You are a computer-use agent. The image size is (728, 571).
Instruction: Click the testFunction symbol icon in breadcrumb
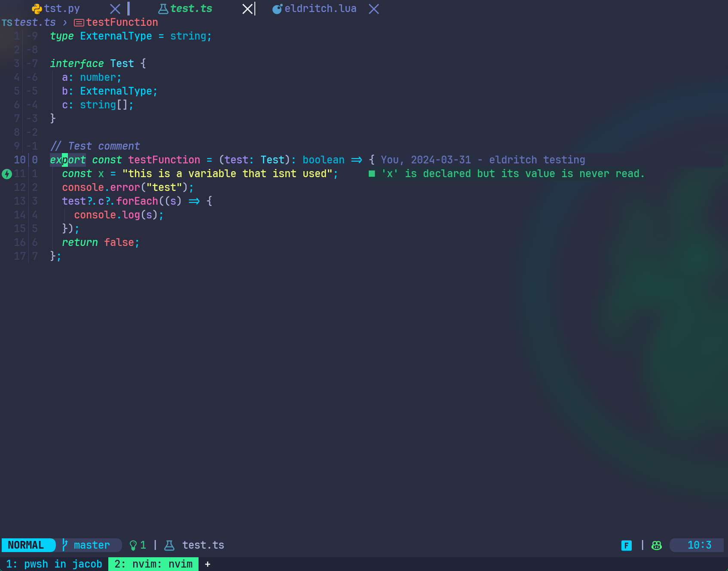79,23
